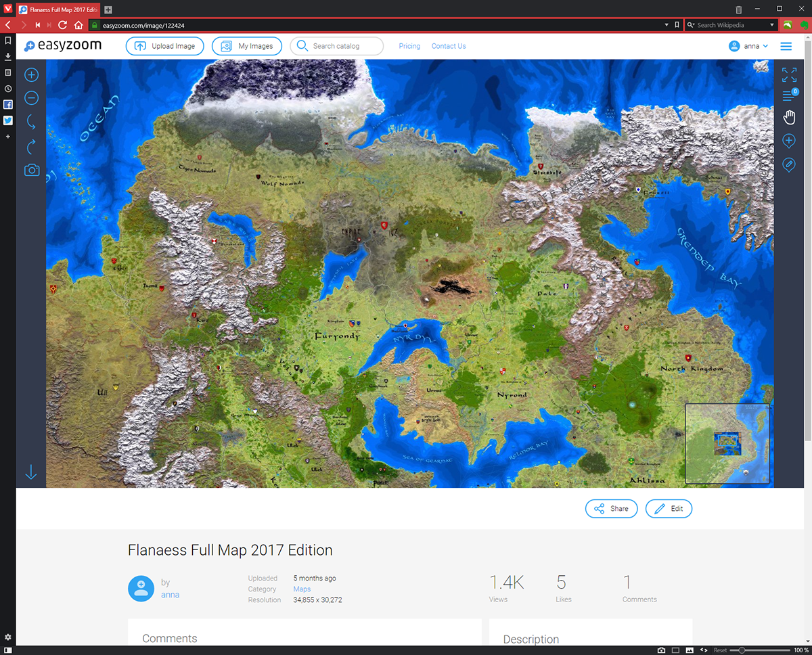Toggle the bookmark for this page

676,23
